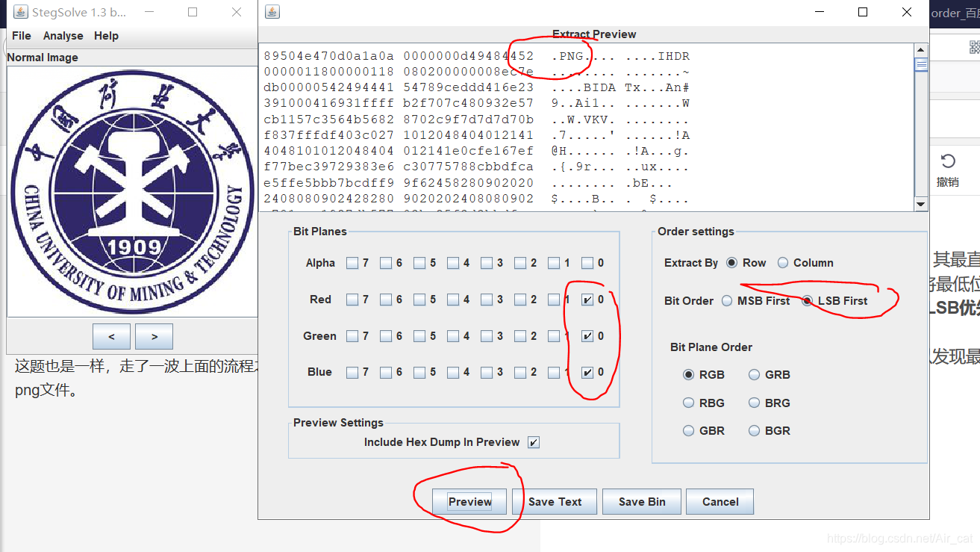Toggle Green bit plane 5 checkbox

pyautogui.click(x=419, y=336)
